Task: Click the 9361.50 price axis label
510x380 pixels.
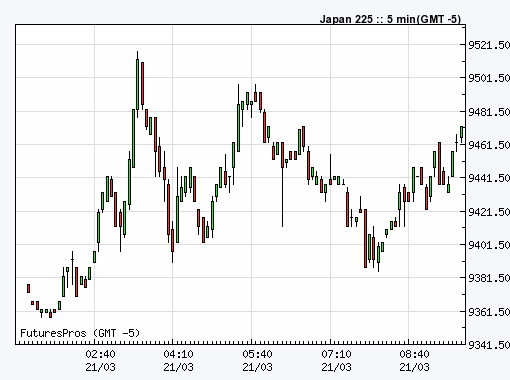Action: pyautogui.click(x=489, y=312)
